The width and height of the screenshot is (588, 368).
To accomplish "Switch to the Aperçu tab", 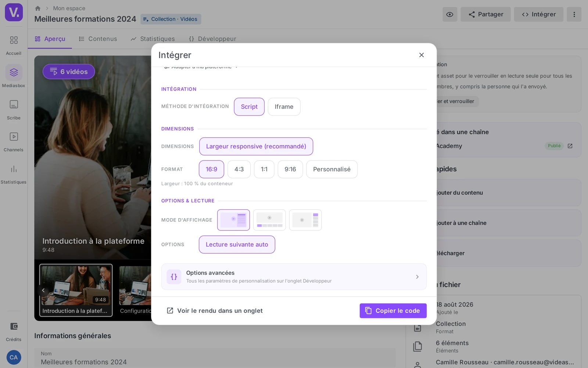I will [50, 39].
